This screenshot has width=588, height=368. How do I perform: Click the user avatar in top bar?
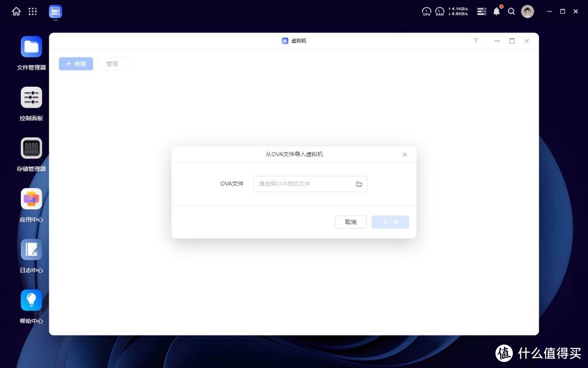coord(527,11)
